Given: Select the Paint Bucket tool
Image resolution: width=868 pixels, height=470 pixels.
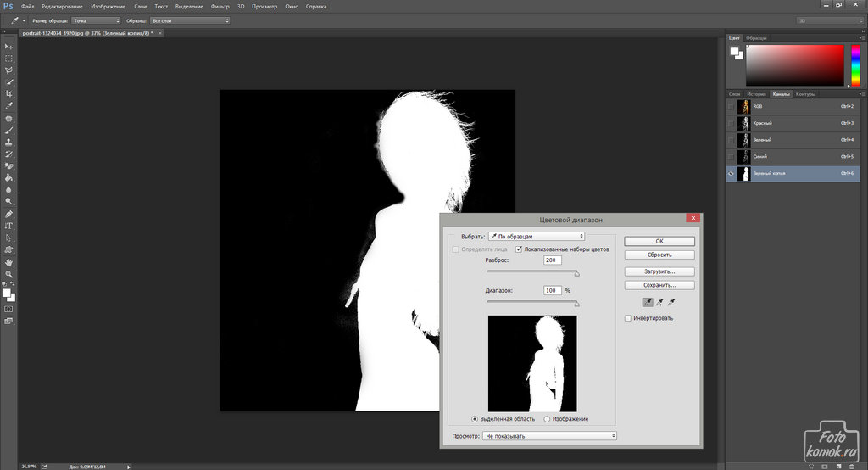Looking at the screenshot, I should click(x=8, y=177).
